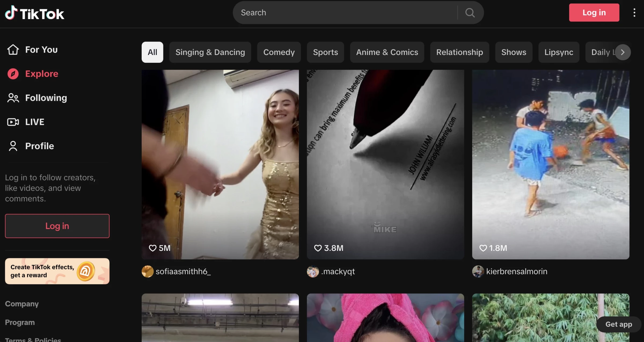Open the Explore page

(x=42, y=74)
